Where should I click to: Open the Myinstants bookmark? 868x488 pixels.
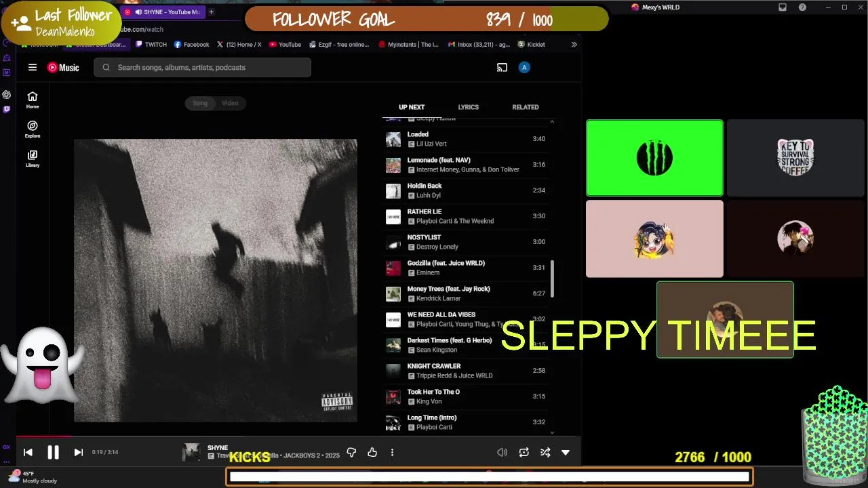[409, 45]
